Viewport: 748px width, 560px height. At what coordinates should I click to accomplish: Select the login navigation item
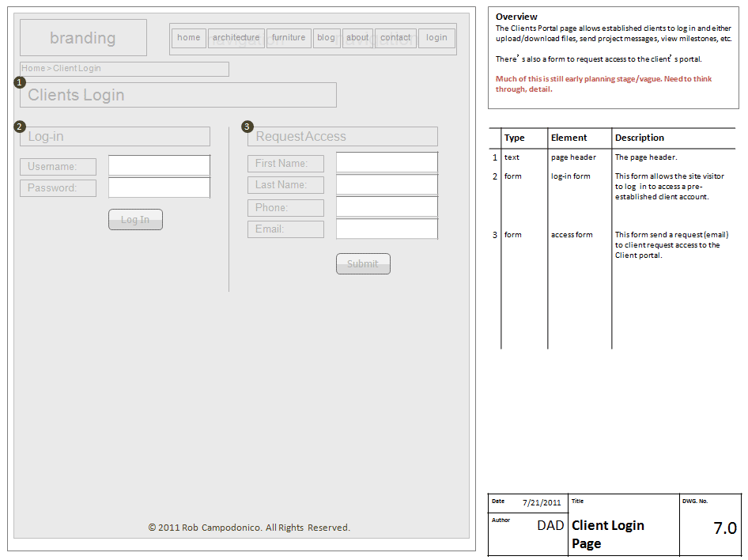pyautogui.click(x=436, y=38)
